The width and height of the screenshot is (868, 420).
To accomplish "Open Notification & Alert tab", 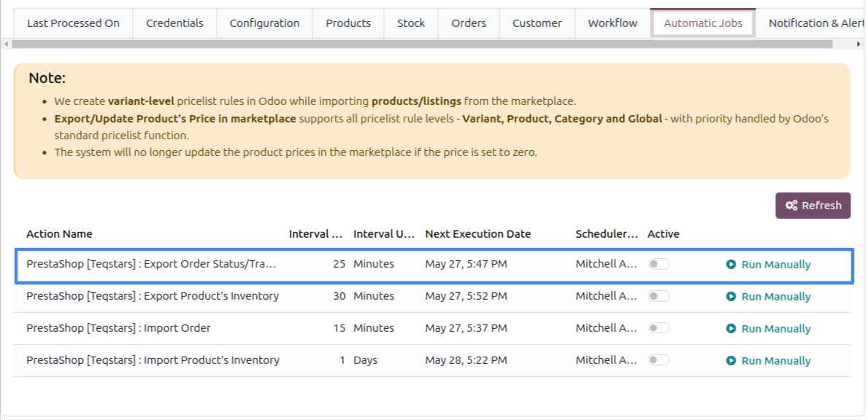I will click(812, 23).
